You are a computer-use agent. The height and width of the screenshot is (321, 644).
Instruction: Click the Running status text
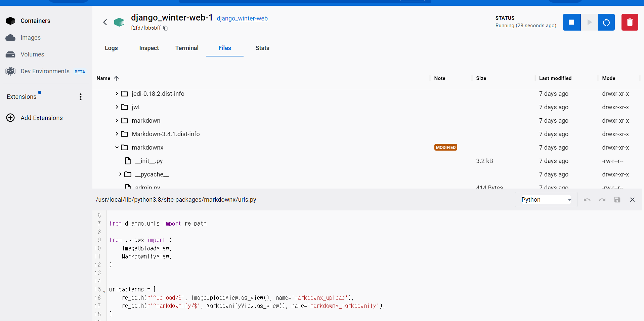tap(526, 26)
